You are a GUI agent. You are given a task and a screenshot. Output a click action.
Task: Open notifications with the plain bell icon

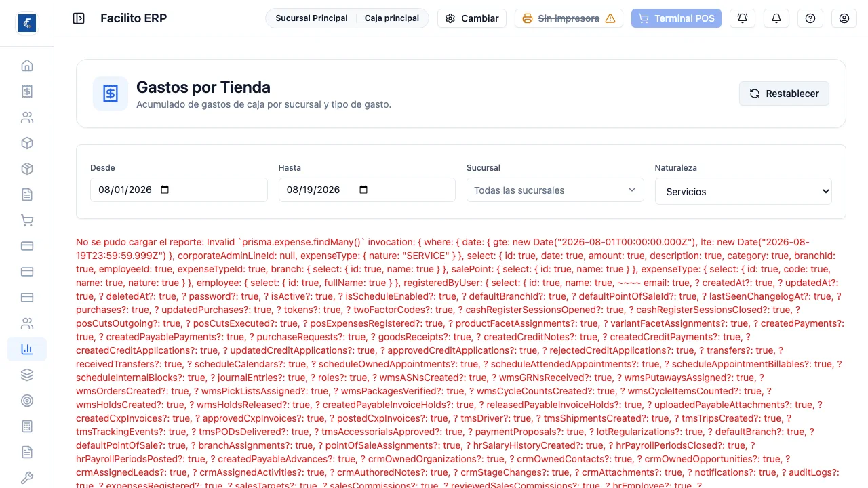click(776, 18)
